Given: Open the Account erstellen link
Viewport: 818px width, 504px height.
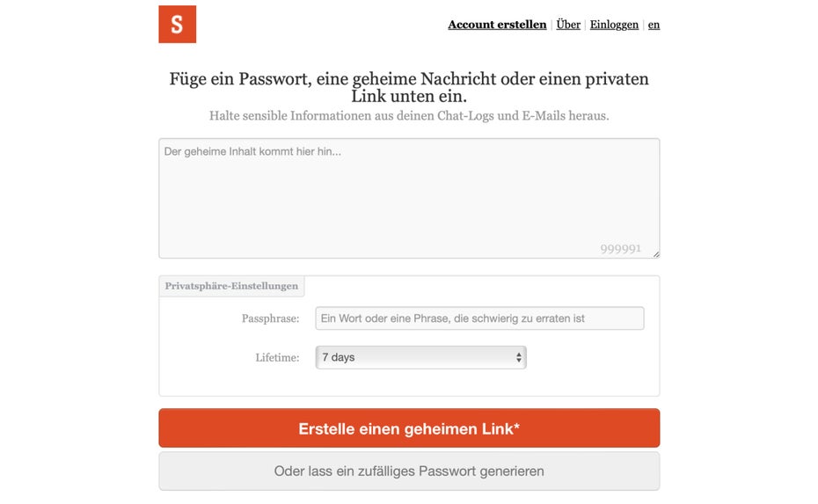Looking at the screenshot, I should coord(497,25).
